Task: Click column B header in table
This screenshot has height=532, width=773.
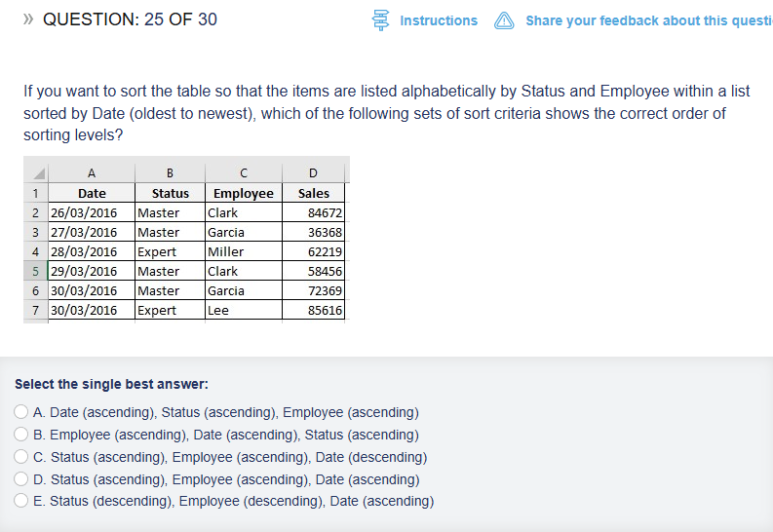Action: pos(170,173)
